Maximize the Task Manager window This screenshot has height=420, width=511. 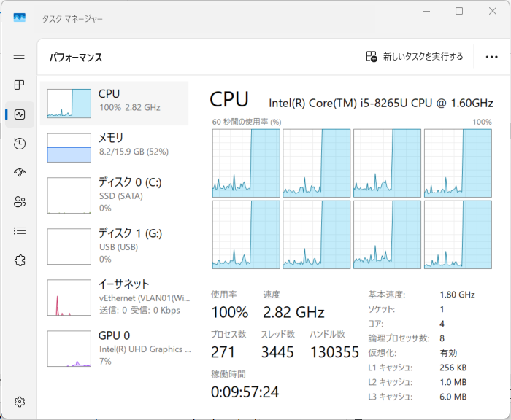click(459, 11)
